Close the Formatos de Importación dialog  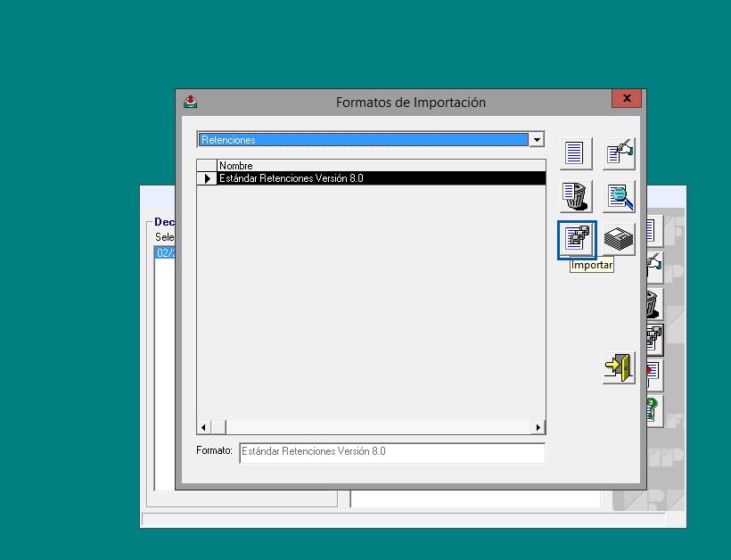[x=627, y=98]
